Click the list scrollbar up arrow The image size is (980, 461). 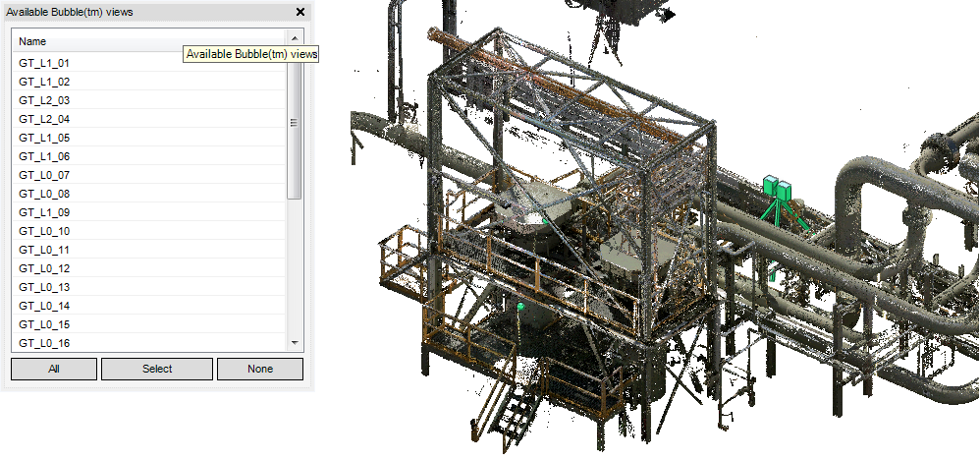295,37
